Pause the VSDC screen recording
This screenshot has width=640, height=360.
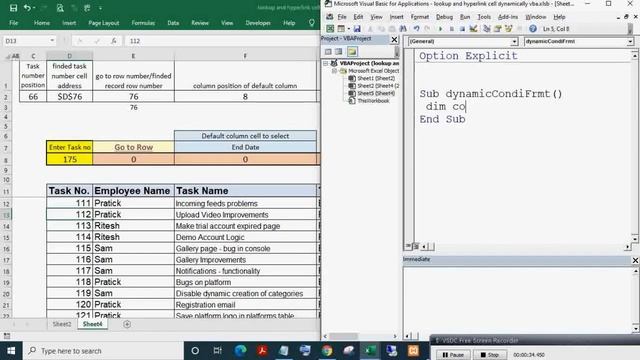(453, 355)
